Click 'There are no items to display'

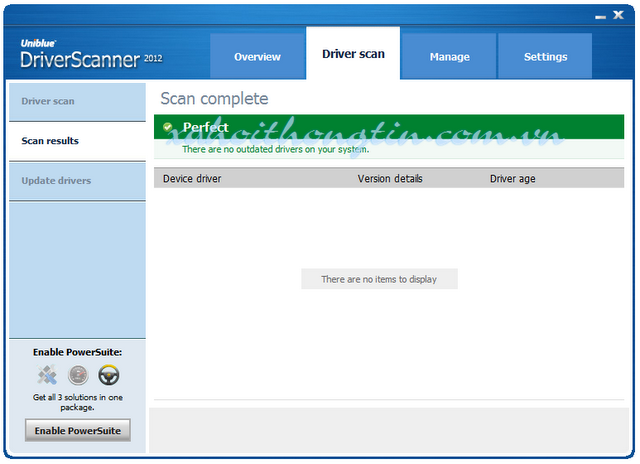[x=379, y=279]
